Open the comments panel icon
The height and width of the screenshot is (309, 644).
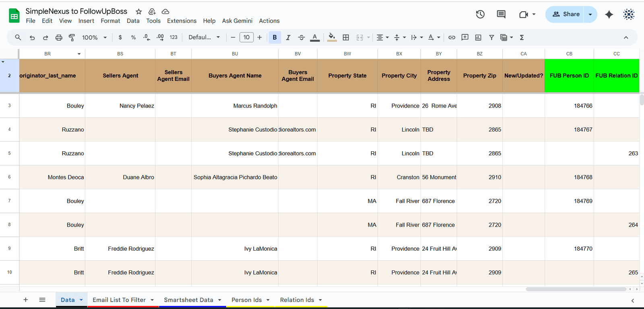(501, 14)
